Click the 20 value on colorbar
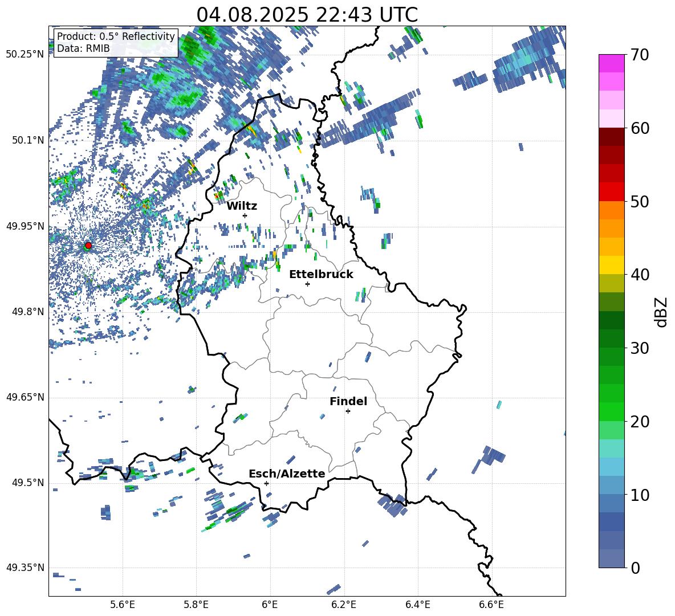This screenshot has height=616, width=675. (x=640, y=422)
